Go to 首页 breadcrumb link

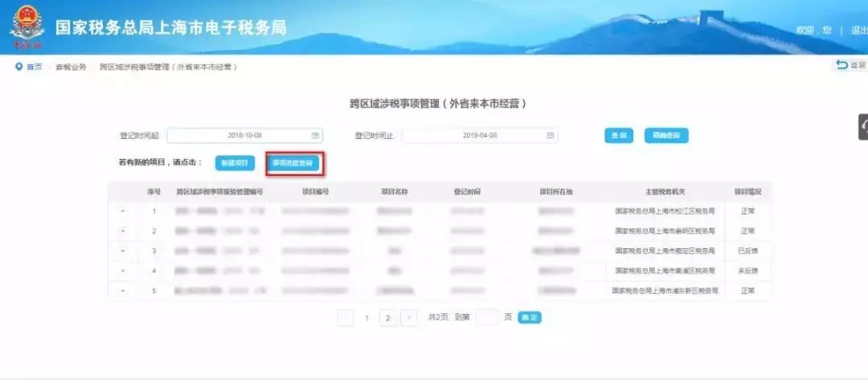point(35,67)
